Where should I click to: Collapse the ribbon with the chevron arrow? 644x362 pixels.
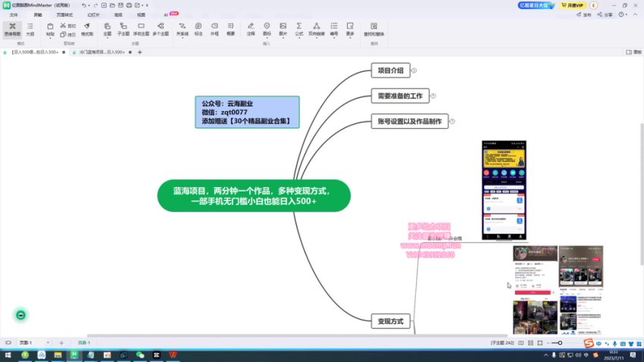coord(635,14)
